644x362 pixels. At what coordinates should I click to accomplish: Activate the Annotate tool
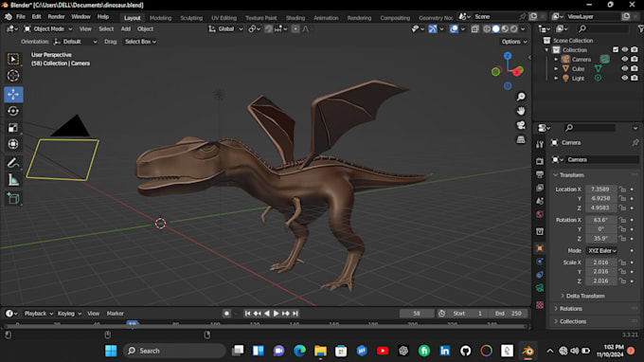tap(13, 163)
